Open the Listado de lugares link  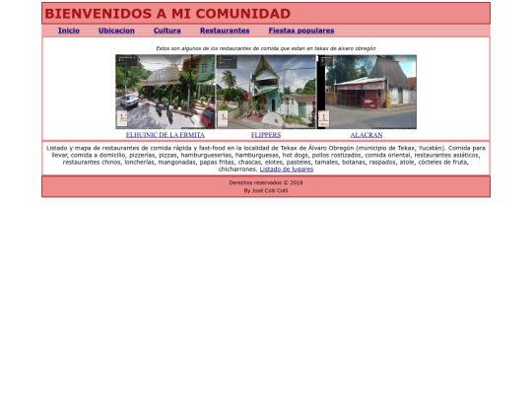(x=287, y=169)
